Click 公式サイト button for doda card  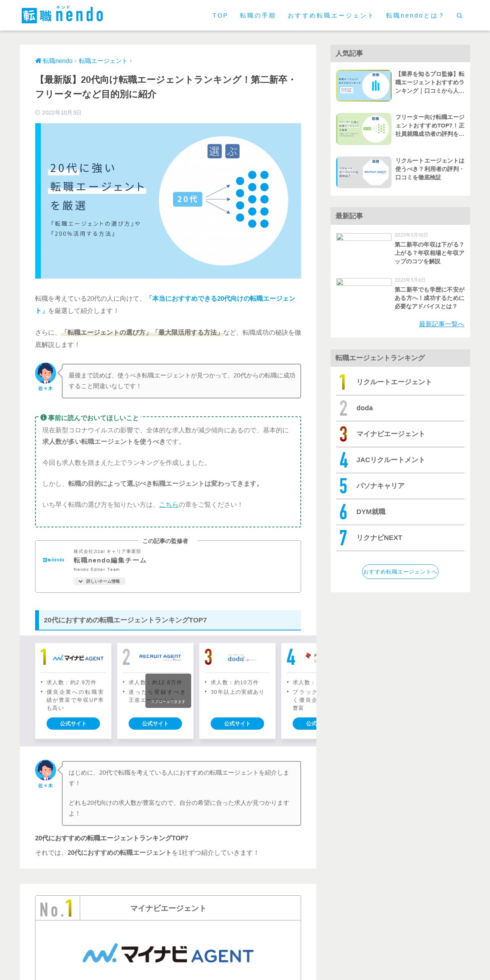click(237, 724)
